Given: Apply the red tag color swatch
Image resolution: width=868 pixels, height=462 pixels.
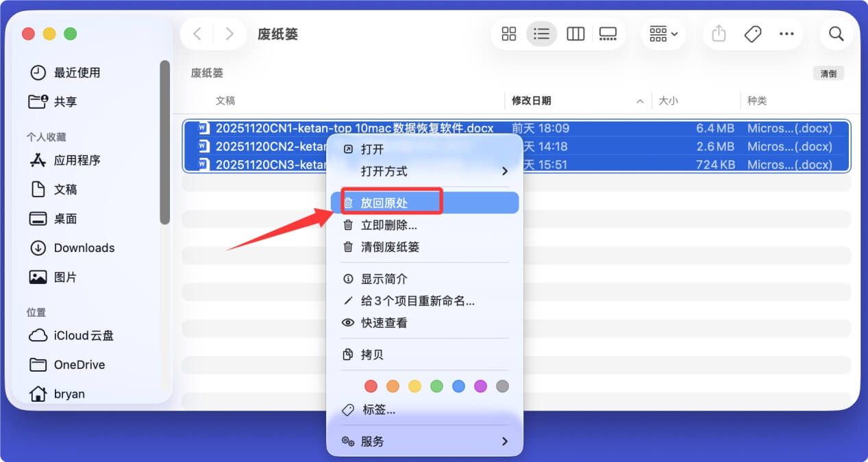Looking at the screenshot, I should tap(371, 386).
